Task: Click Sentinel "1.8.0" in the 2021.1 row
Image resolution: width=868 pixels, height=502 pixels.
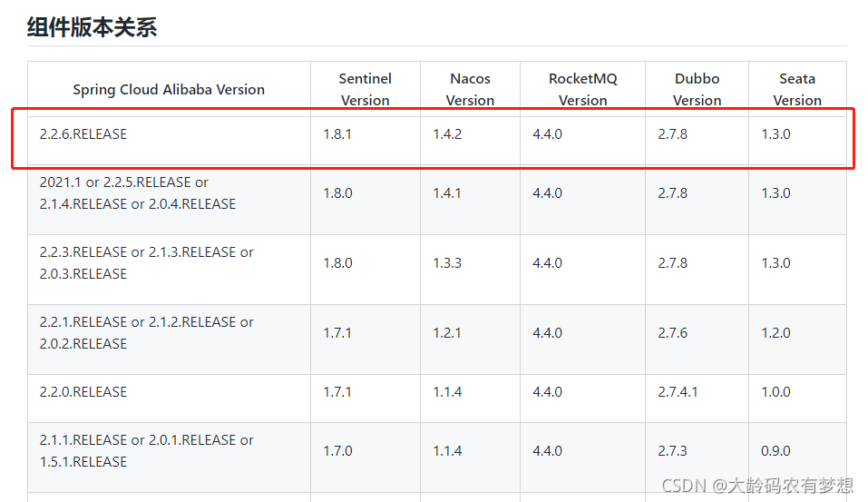Action: coord(337,192)
